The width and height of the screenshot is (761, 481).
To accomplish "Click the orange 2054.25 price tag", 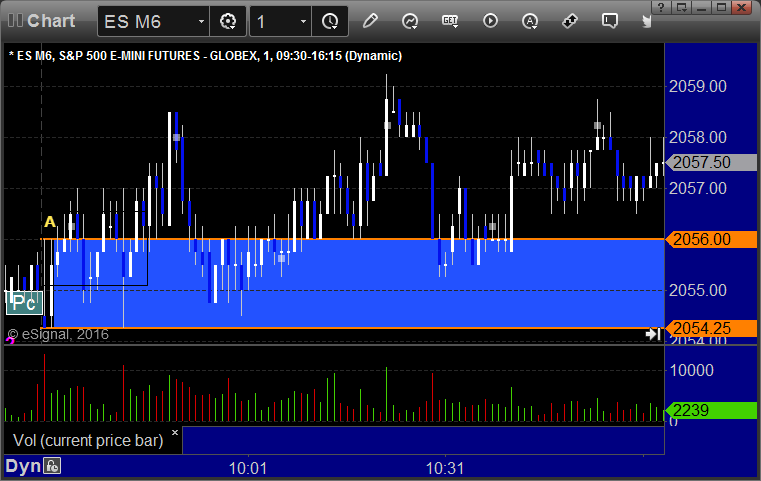I will pyautogui.click(x=711, y=328).
